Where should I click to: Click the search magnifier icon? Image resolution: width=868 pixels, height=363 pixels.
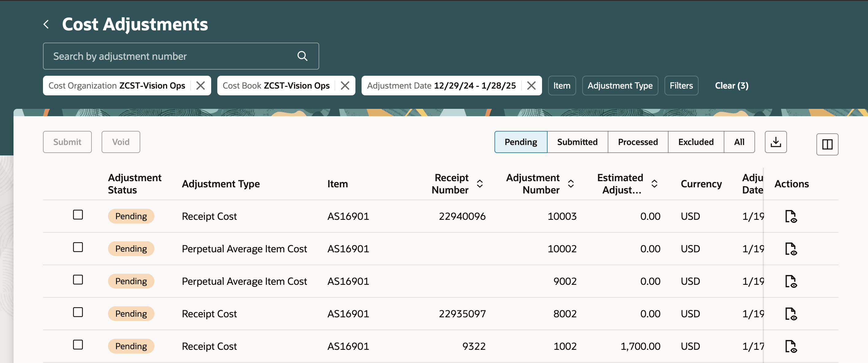302,56
